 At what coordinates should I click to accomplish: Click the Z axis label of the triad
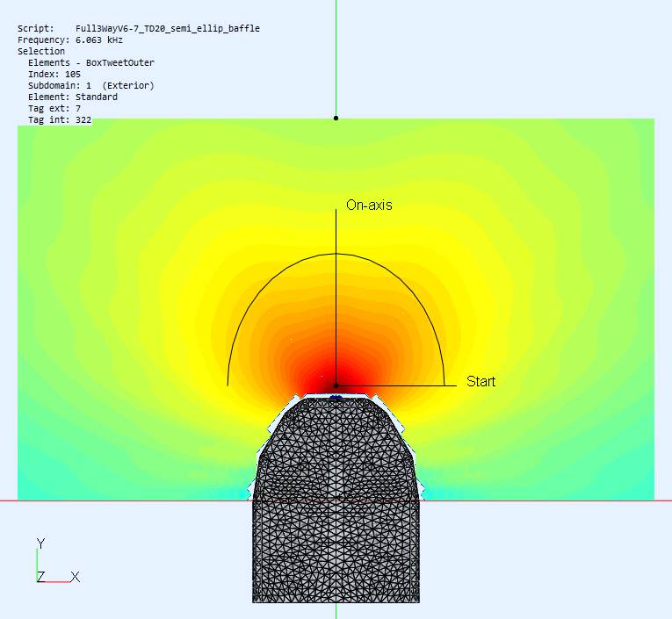click(40, 577)
